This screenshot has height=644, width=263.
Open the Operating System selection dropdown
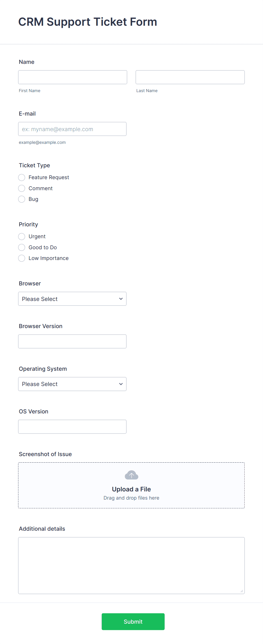click(72, 384)
